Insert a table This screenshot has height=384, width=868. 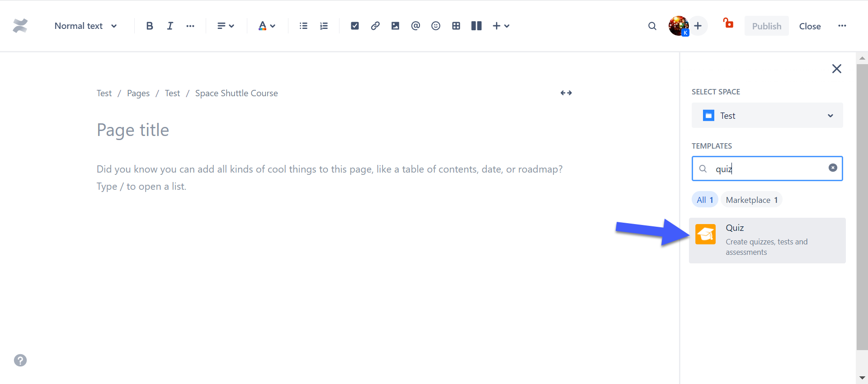[456, 26]
